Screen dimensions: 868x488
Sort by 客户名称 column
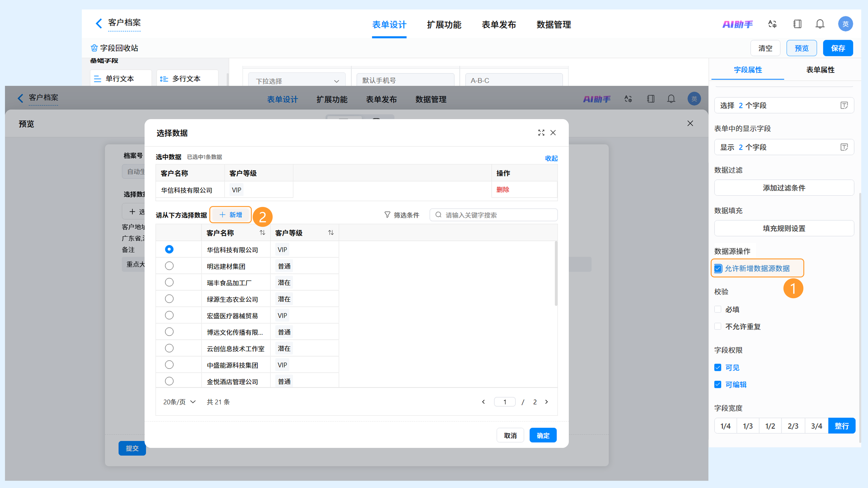(x=262, y=233)
